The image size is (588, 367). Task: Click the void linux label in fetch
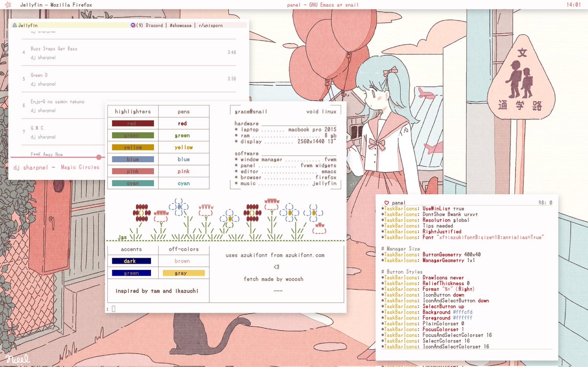pyautogui.click(x=321, y=112)
